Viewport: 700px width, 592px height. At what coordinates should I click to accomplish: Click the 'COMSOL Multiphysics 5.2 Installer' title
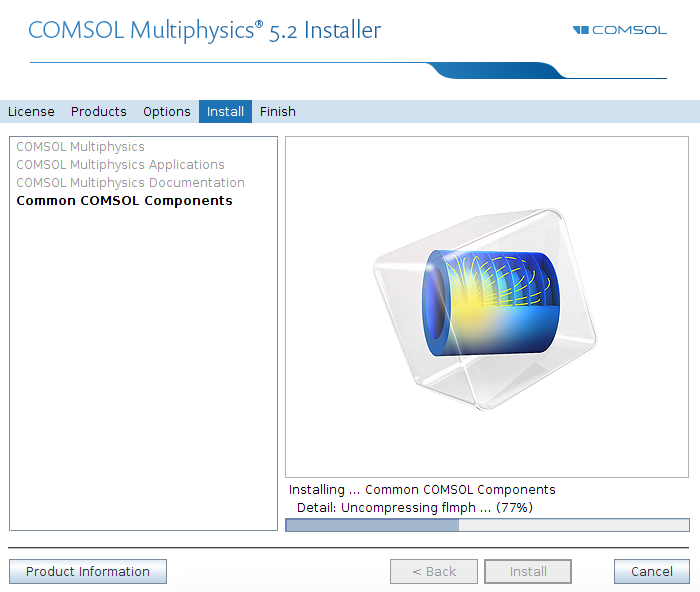pyautogui.click(x=204, y=30)
